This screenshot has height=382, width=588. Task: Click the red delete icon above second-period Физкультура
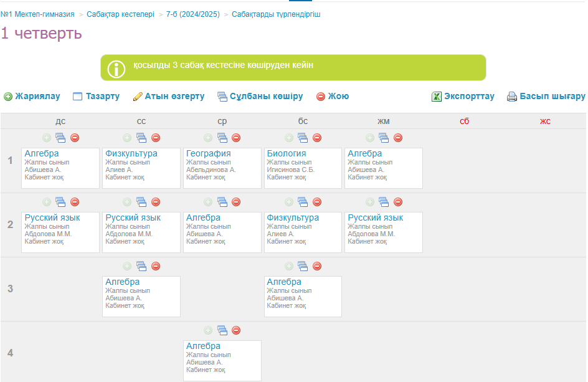point(317,202)
